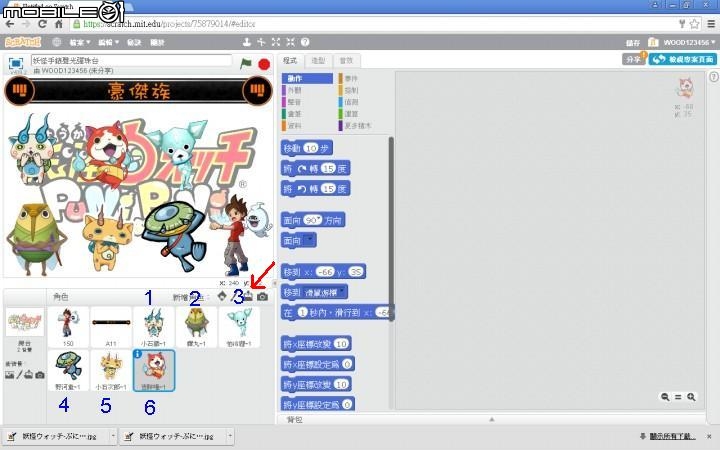The width and height of the screenshot is (720, 450).
Task: Click the set y to 0 block
Action: (318, 404)
